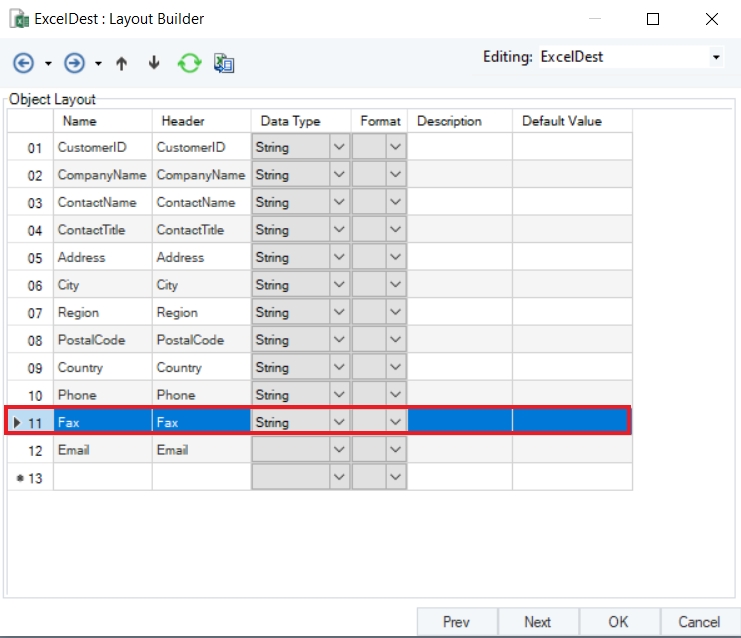The height and width of the screenshot is (638, 741).
Task: Move the selected field down
Action: coord(154,63)
